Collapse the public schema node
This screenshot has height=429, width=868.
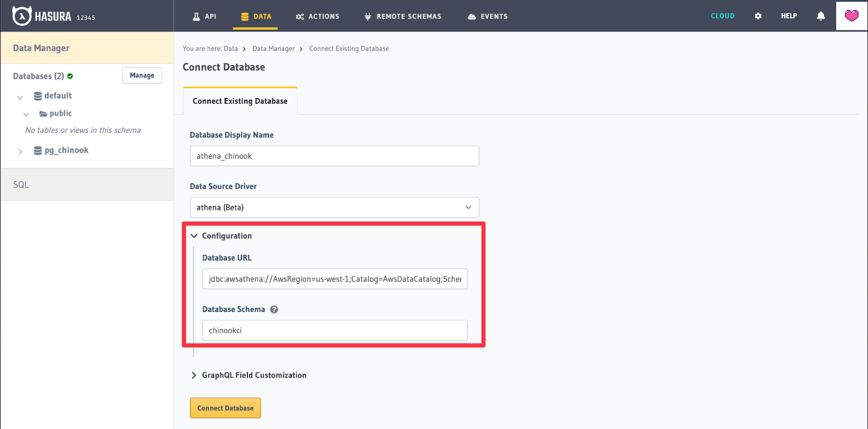click(x=26, y=115)
